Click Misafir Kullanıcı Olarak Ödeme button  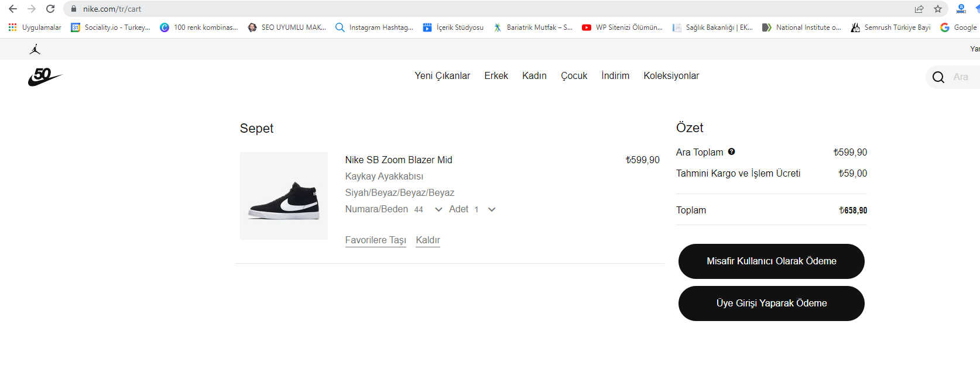point(772,261)
